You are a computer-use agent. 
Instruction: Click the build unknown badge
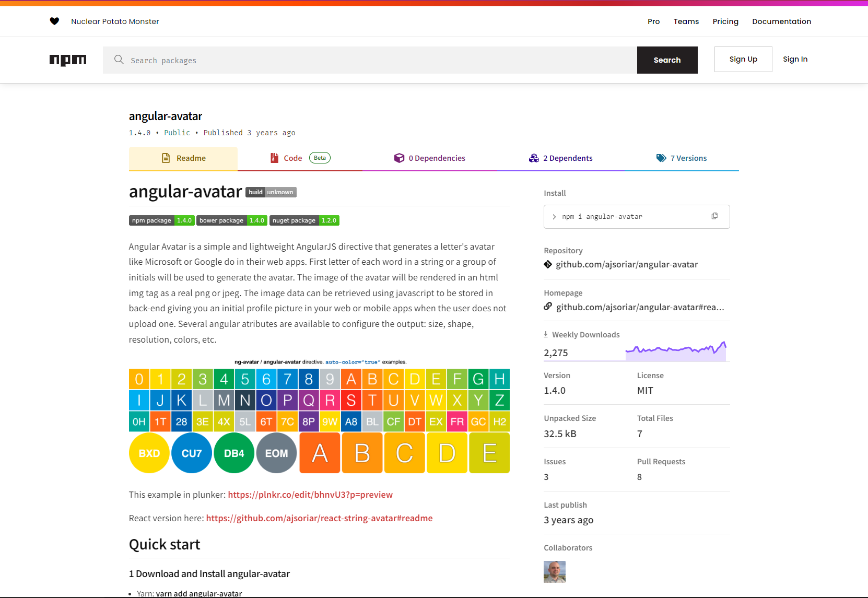point(271,192)
